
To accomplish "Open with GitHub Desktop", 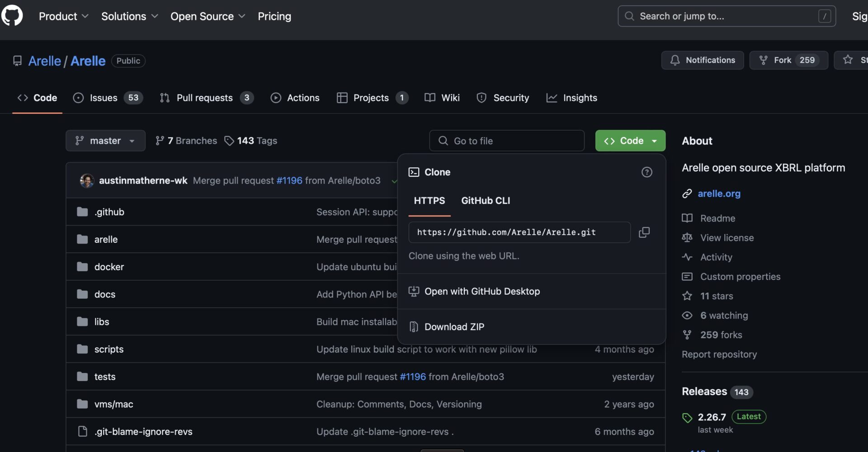I will (482, 292).
